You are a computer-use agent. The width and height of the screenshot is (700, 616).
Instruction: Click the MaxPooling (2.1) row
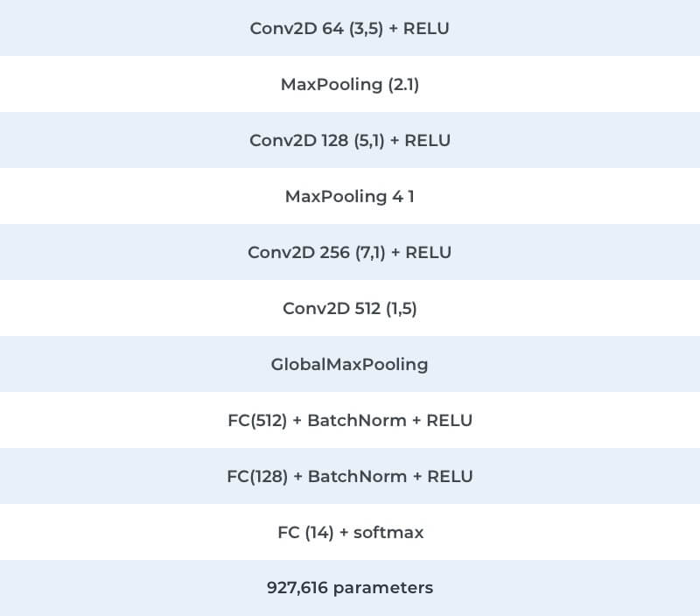click(x=350, y=84)
